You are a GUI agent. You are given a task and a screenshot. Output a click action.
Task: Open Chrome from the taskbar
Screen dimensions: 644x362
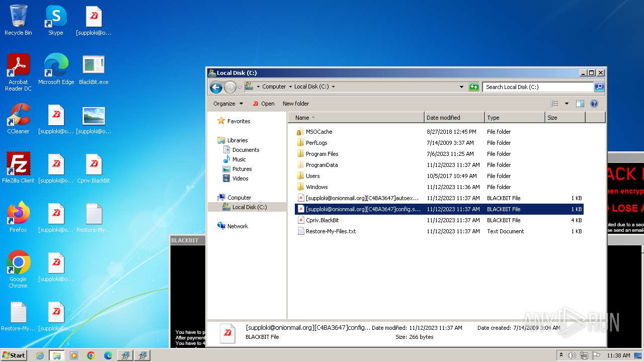coord(91,355)
